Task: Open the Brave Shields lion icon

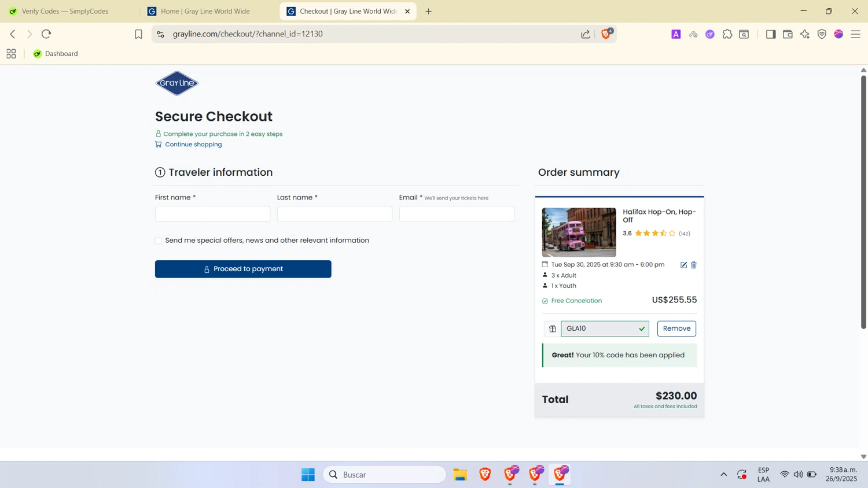Action: pyautogui.click(x=606, y=34)
